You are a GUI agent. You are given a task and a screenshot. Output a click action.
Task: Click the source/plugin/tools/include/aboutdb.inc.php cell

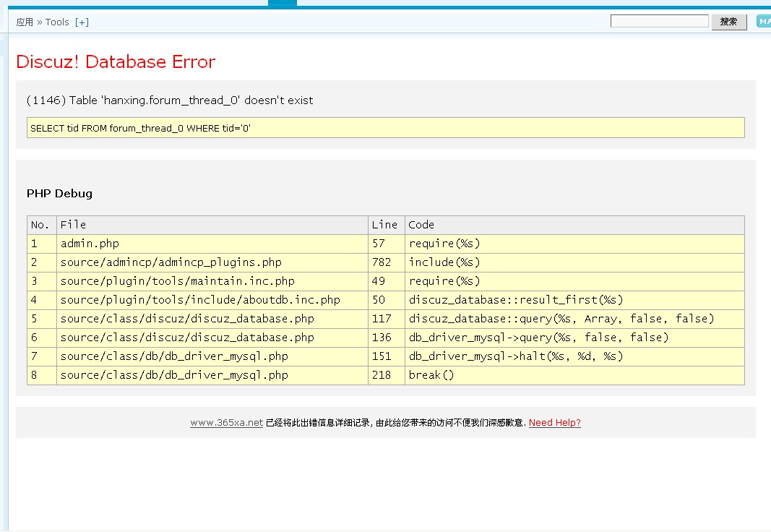pyautogui.click(x=212, y=300)
